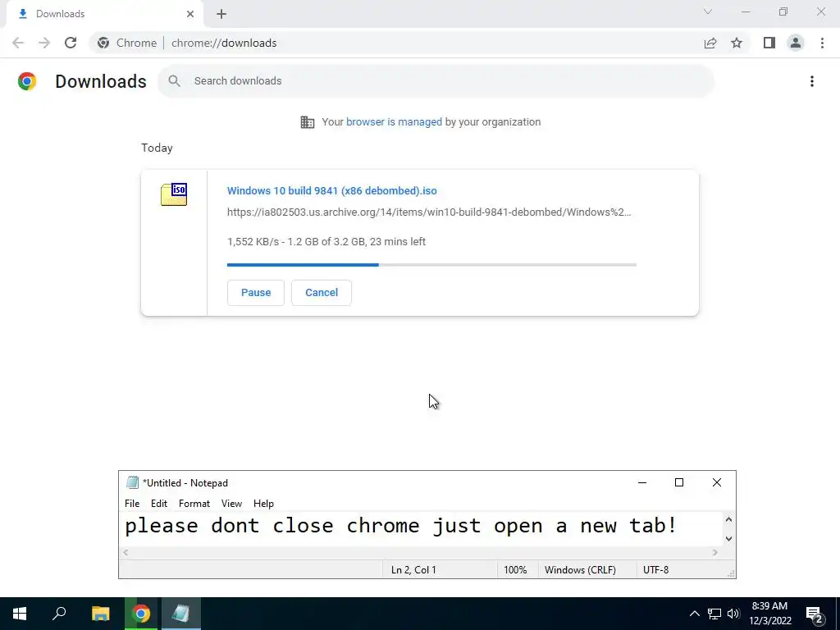Click 'Windows (CRLF)' in Notepad status bar
The height and width of the screenshot is (630, 840).
(x=580, y=570)
